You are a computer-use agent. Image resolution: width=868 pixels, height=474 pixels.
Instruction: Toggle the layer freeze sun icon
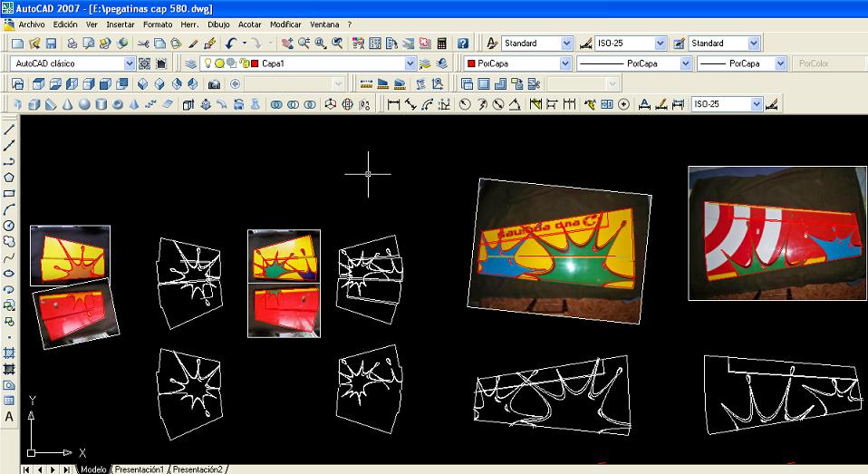(219, 64)
